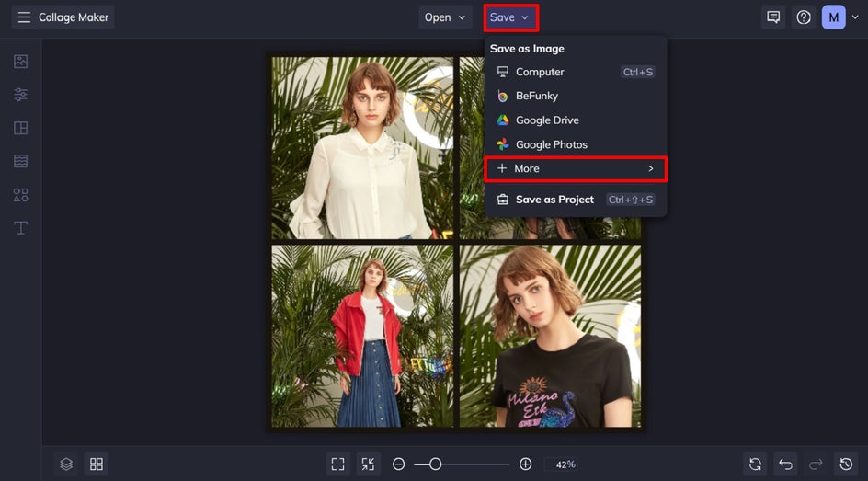
Task: Click the Collage Maker title
Action: pyautogui.click(x=73, y=17)
